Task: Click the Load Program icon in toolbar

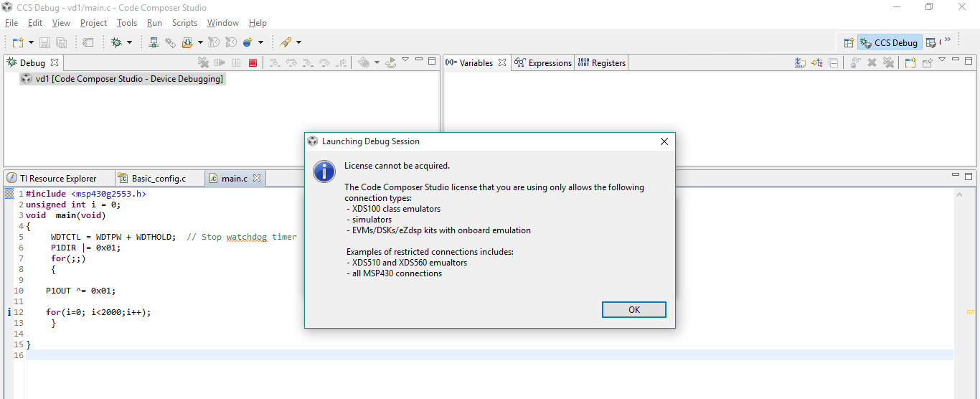Action: [187, 43]
